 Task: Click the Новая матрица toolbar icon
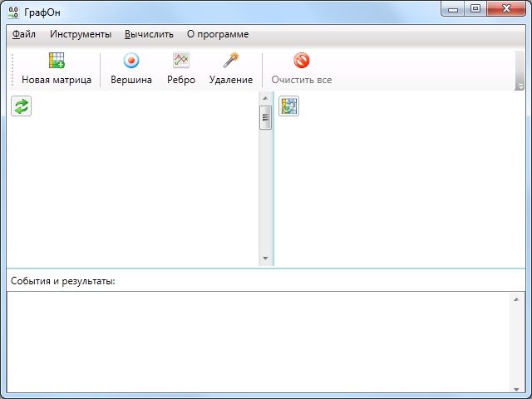pyautogui.click(x=57, y=61)
